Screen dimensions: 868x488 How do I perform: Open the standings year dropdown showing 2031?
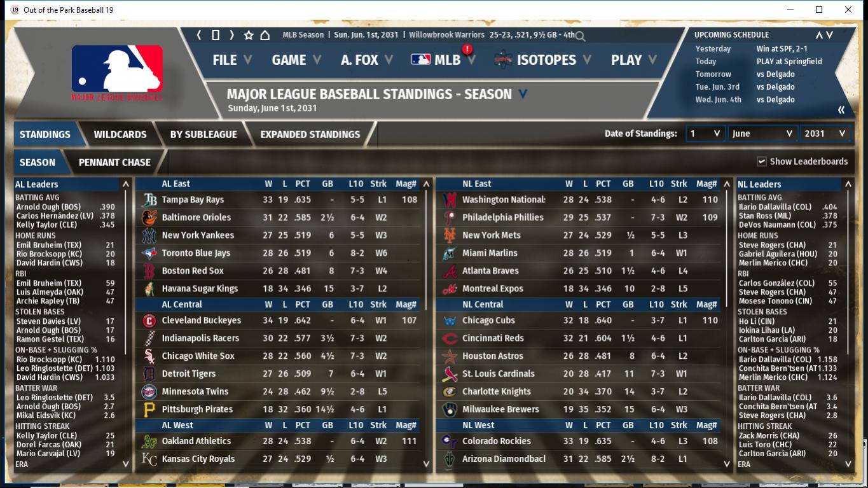pos(825,134)
